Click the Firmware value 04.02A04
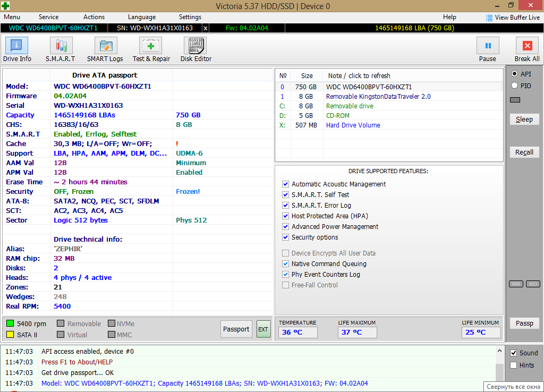 click(x=70, y=96)
